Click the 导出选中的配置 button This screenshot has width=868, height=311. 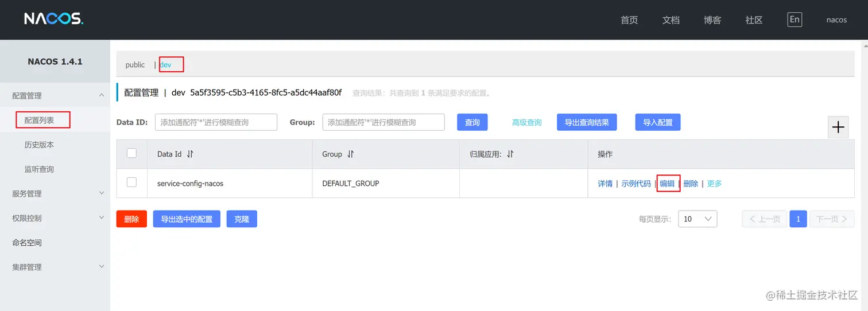[x=187, y=219]
